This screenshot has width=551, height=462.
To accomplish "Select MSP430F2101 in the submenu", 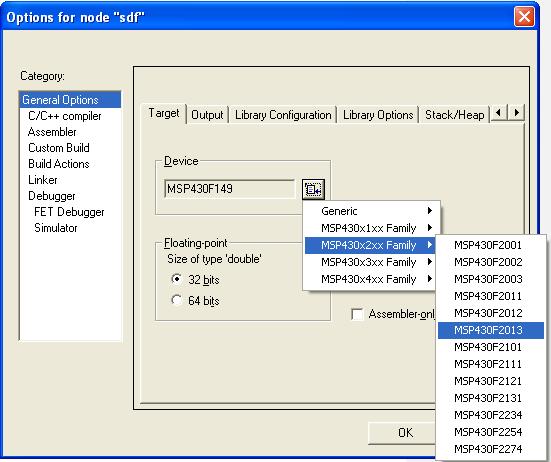I will [x=491, y=347].
